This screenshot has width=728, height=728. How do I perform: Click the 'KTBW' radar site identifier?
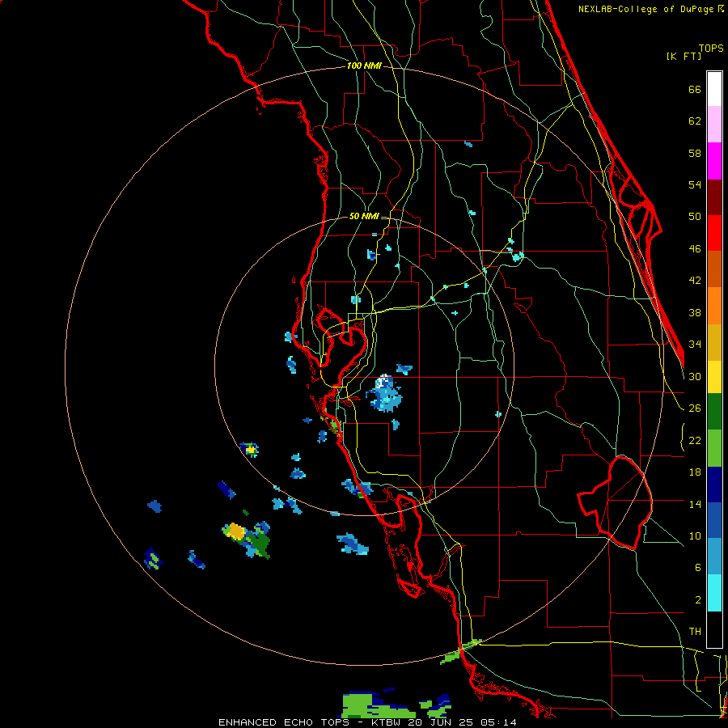(387, 722)
